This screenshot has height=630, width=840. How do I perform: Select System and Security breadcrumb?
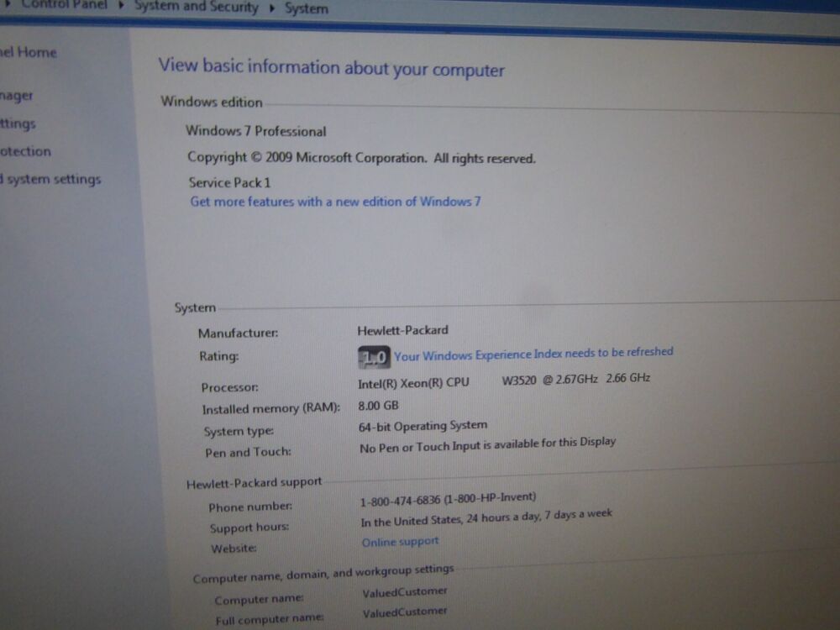pos(196,7)
